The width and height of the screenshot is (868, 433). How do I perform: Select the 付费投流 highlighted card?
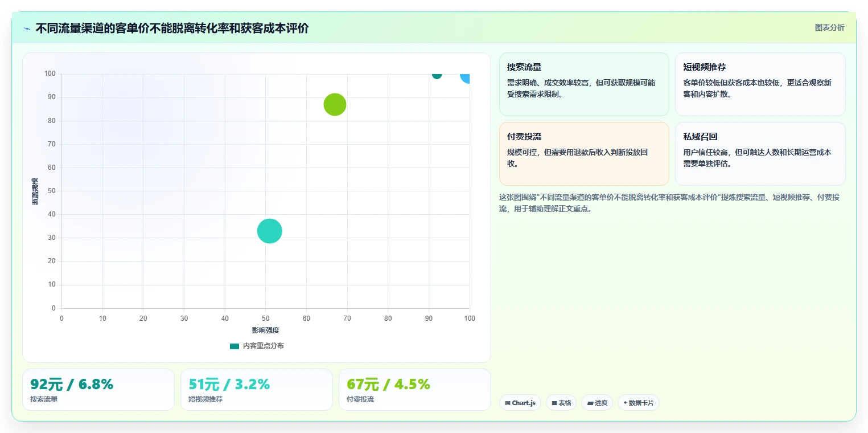[x=584, y=154]
